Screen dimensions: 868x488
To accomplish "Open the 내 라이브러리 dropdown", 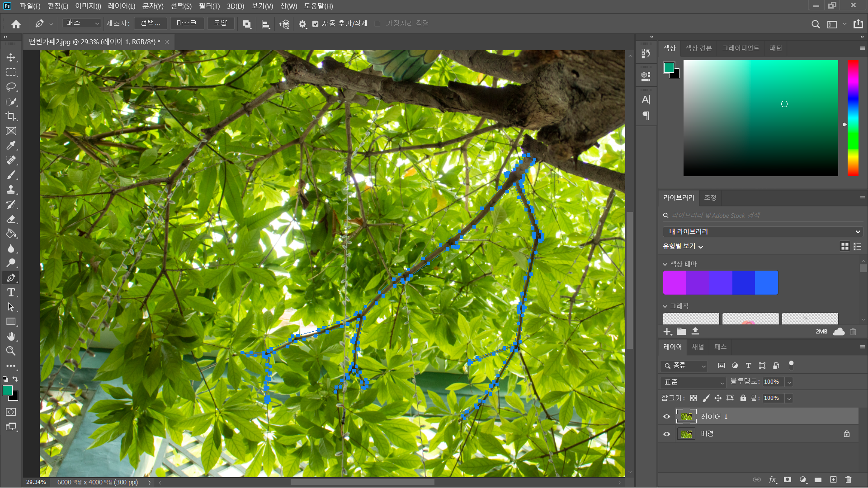I will (x=762, y=232).
